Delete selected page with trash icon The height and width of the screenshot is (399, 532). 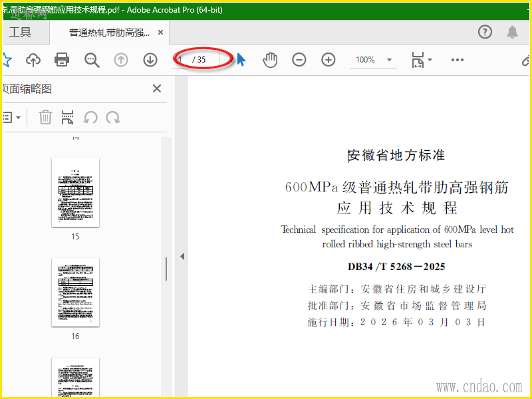click(45, 118)
